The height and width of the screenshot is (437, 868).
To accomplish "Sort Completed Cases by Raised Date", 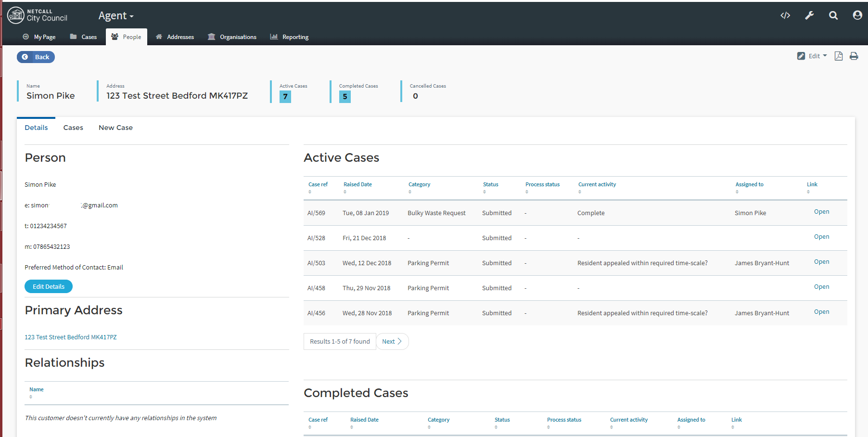I will (x=364, y=423).
